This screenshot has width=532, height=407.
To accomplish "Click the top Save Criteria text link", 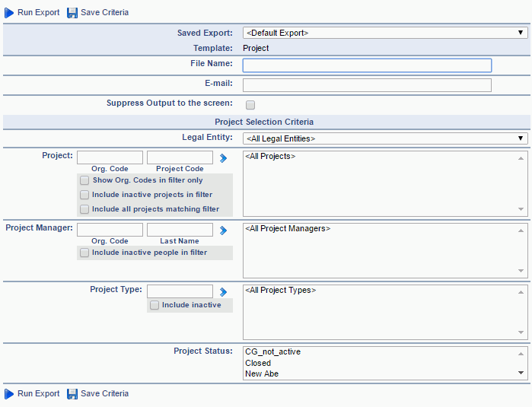I will (104, 12).
